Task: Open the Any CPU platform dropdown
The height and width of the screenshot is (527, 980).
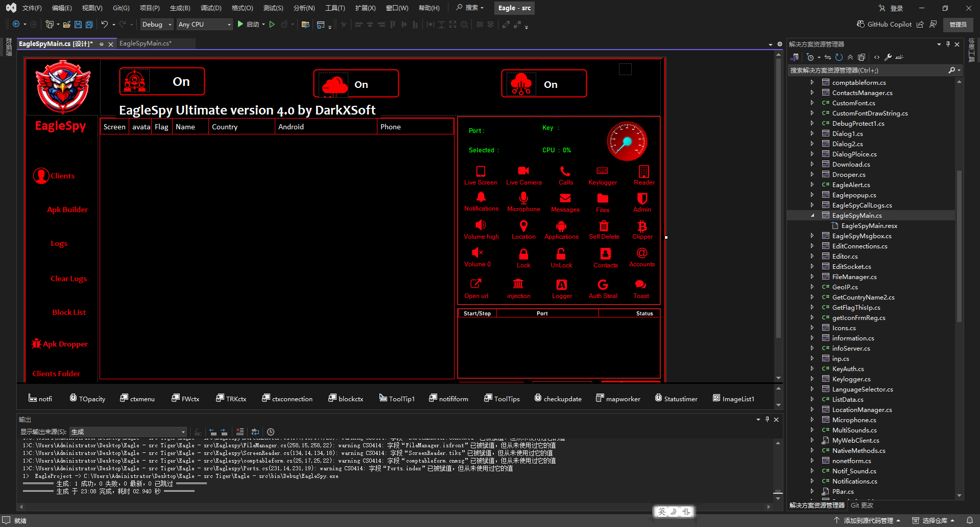Action: coord(204,25)
